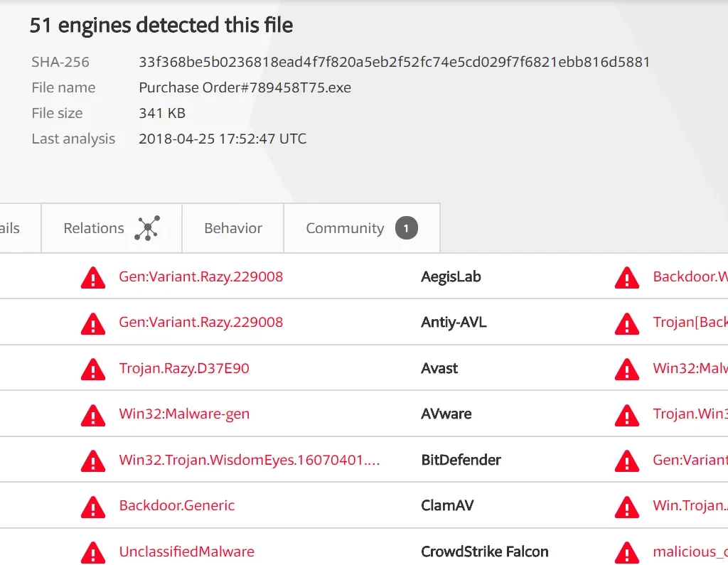
Task: Click the ClamAV engine name
Action: pos(448,505)
